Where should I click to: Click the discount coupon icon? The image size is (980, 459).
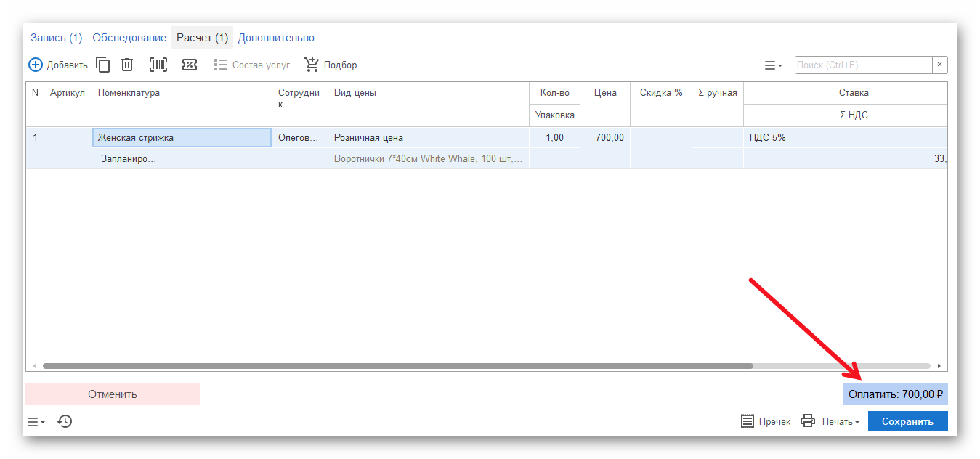pyautogui.click(x=190, y=65)
